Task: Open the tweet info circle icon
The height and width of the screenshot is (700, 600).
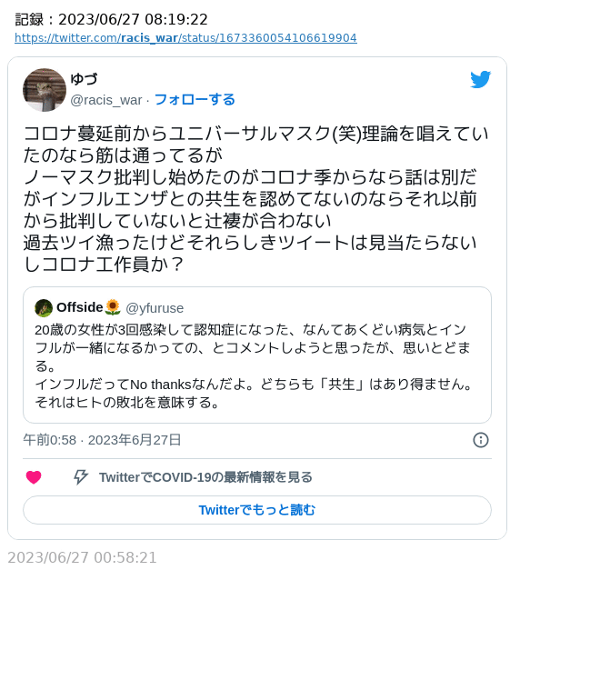Action: [x=481, y=440]
